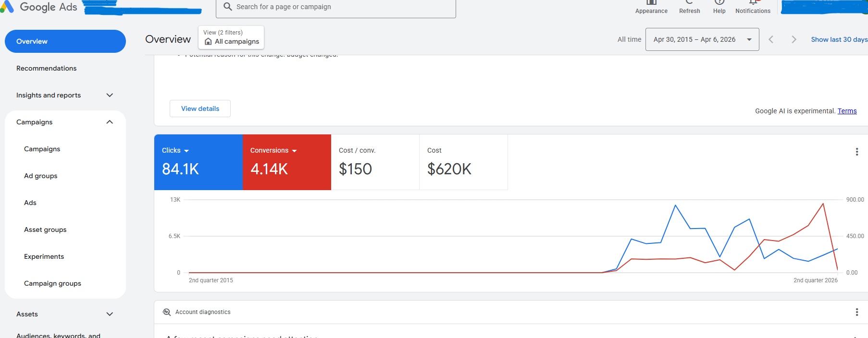Click the All campaigns home icon
This screenshot has width=868, height=338.
pyautogui.click(x=208, y=42)
